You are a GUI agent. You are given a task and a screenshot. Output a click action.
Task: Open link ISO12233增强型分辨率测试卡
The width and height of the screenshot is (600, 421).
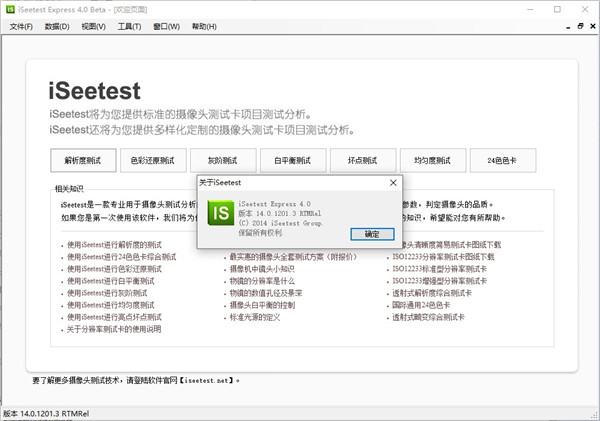[439, 281]
